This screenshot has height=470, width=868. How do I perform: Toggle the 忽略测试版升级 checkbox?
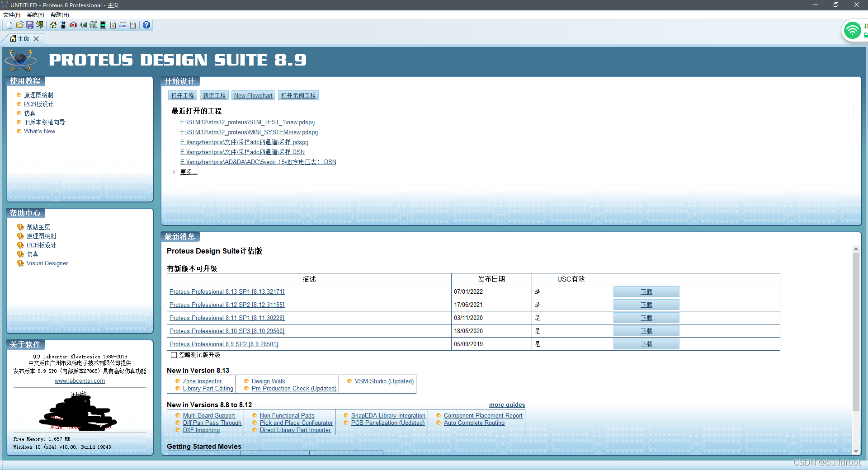point(174,355)
